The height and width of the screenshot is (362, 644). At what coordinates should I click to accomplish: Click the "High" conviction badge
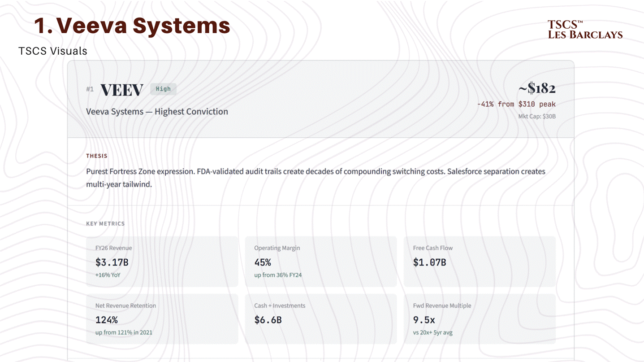(163, 89)
